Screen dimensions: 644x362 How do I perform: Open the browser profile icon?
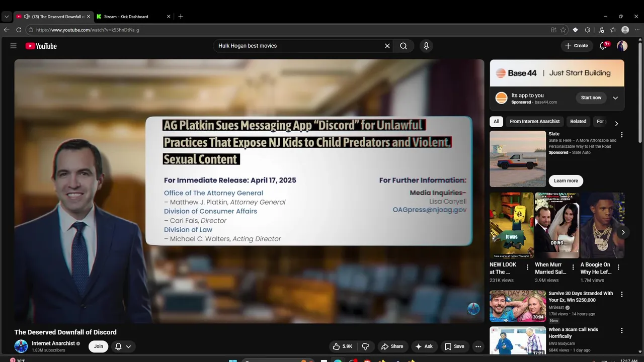[625, 30]
